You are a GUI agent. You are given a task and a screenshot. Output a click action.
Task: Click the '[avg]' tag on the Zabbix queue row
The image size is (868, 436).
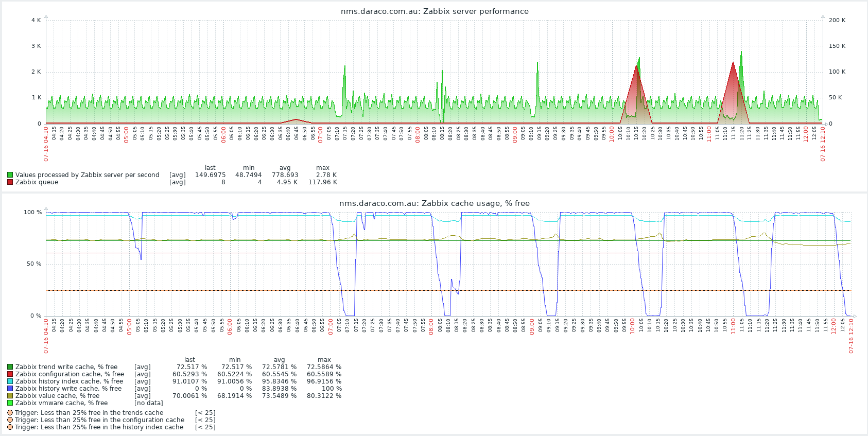[x=177, y=182]
